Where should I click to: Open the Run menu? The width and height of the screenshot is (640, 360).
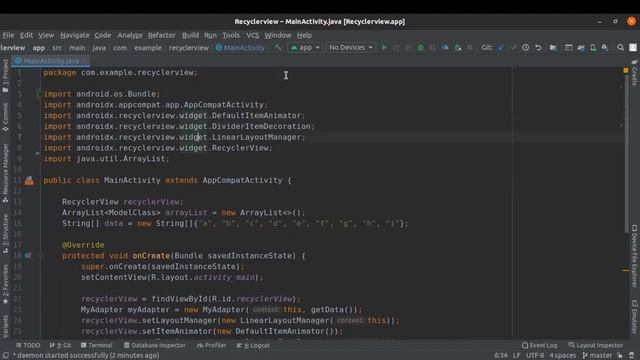(x=210, y=35)
